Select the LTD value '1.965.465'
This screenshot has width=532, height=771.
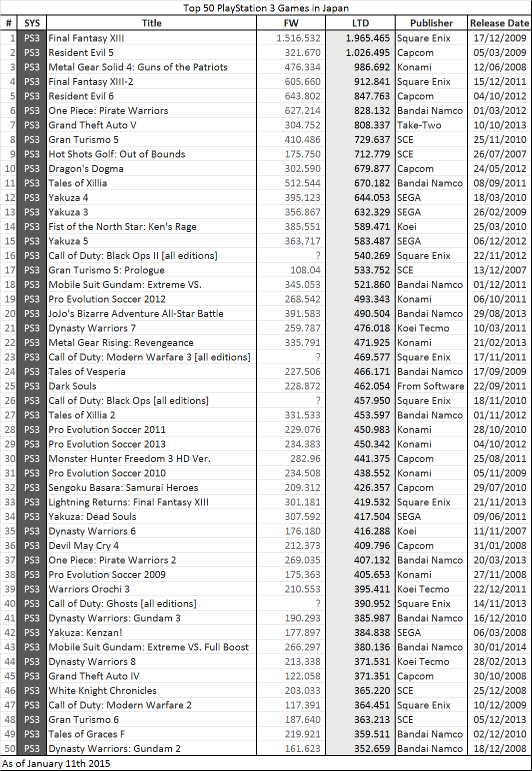[360, 38]
